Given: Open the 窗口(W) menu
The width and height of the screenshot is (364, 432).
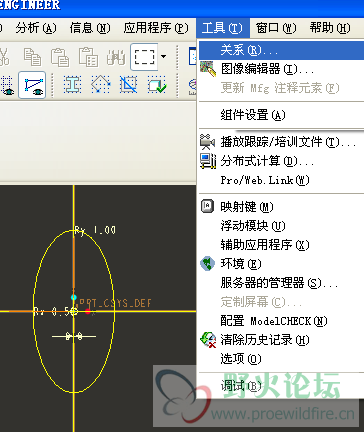Looking at the screenshot, I should [276, 28].
